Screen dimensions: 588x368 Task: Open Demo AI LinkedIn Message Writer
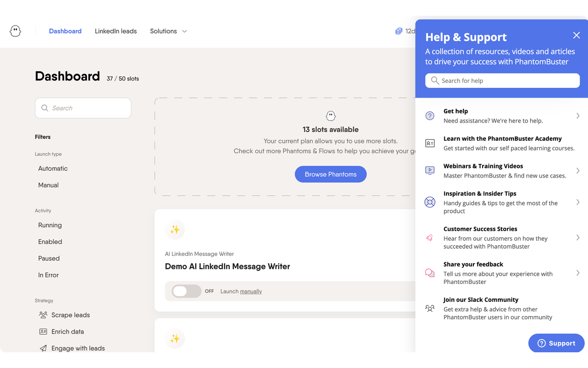(227, 266)
